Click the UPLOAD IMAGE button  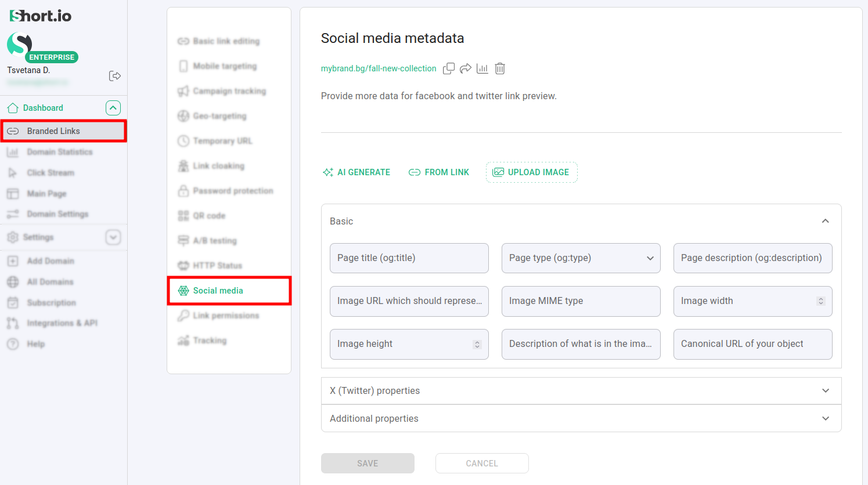point(531,172)
